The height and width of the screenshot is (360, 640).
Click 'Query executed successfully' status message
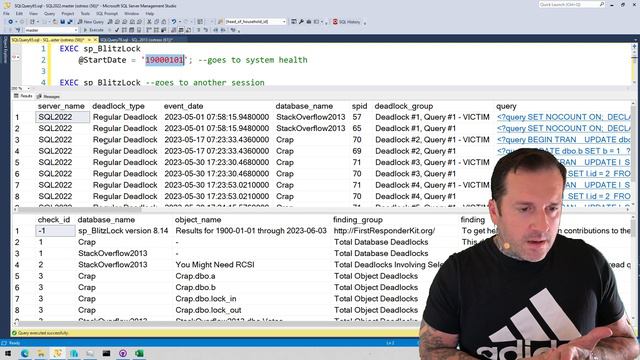43,333
